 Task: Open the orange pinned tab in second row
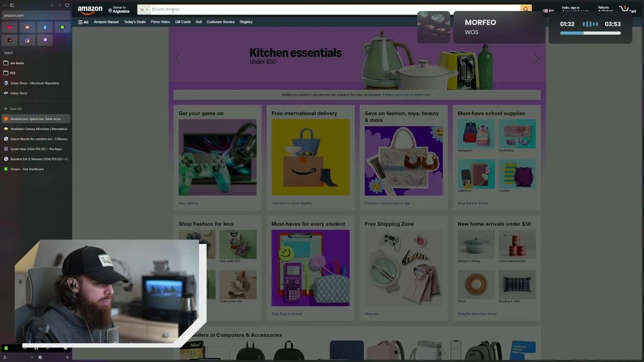click(10, 40)
